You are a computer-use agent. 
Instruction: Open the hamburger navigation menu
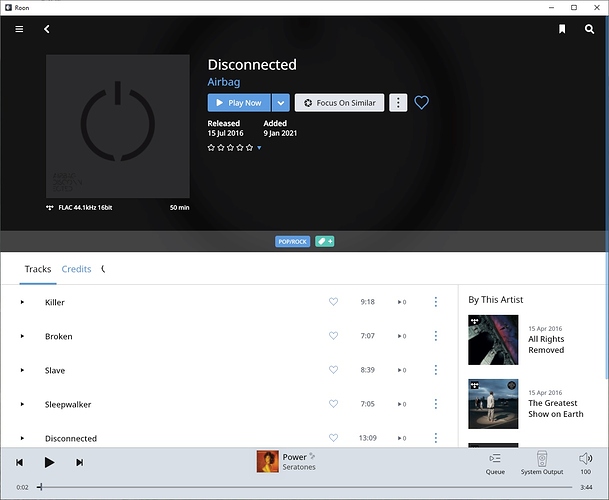pyautogui.click(x=19, y=29)
